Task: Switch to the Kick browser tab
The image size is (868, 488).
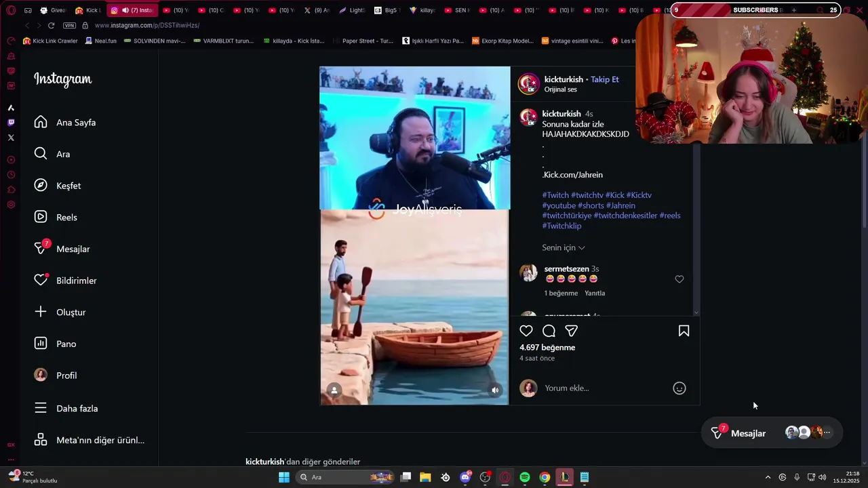Action: pyautogui.click(x=88, y=10)
